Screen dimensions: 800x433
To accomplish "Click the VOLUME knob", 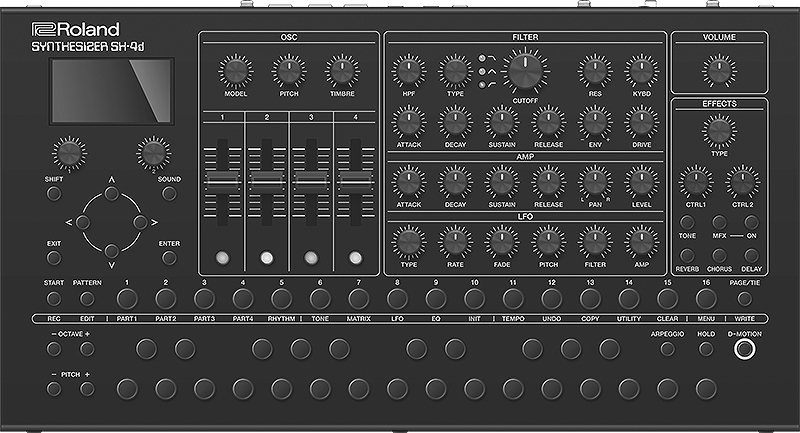I will pyautogui.click(x=719, y=71).
